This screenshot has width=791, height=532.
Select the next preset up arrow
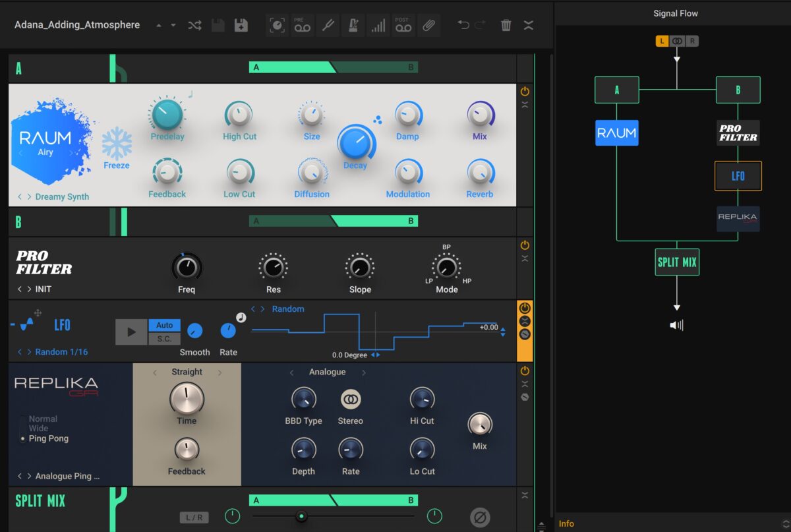[x=159, y=26]
